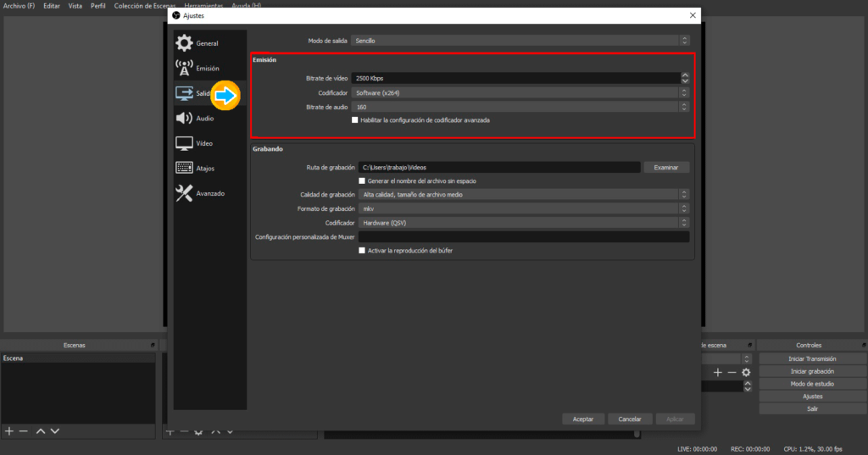Open the General settings gear icon
Viewport: 868px width, 455px height.
point(184,43)
